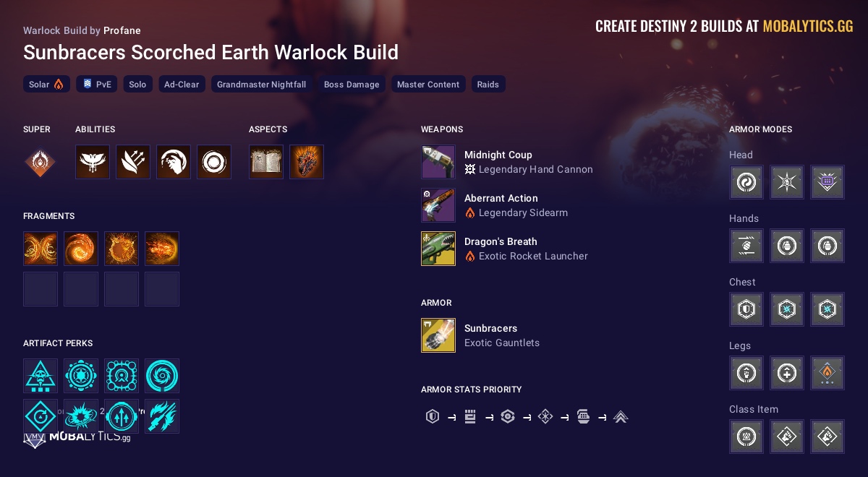Viewport: 868px width, 477px height.
Task: Click the first fragment icon in Fragments
Action: click(41, 249)
